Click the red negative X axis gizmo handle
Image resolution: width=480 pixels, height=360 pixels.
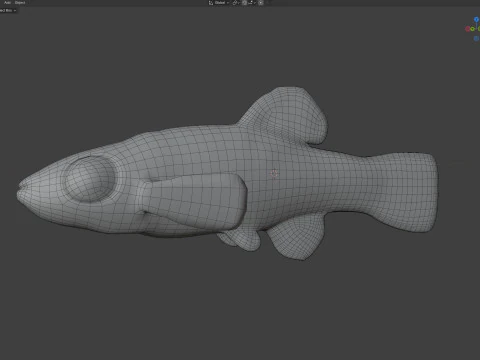(468, 29)
